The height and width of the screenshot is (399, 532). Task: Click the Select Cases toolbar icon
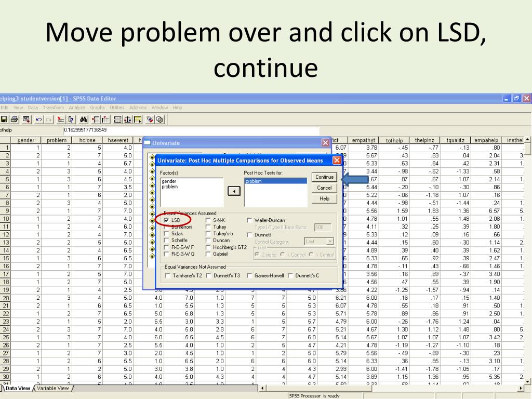pyautogui.click(x=137, y=119)
